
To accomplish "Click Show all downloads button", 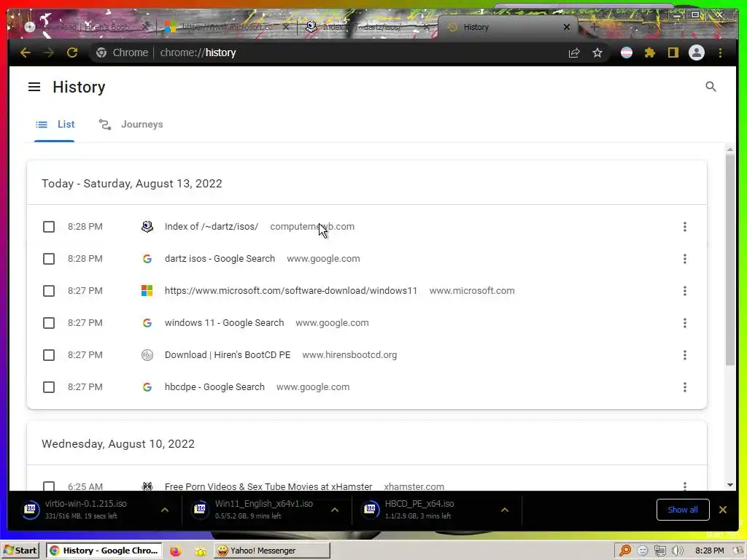I will coord(683,510).
